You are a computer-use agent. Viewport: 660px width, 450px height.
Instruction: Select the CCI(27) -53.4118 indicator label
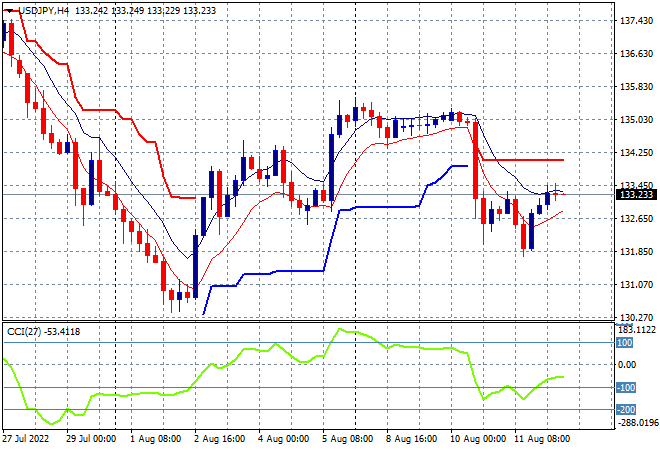(x=43, y=332)
